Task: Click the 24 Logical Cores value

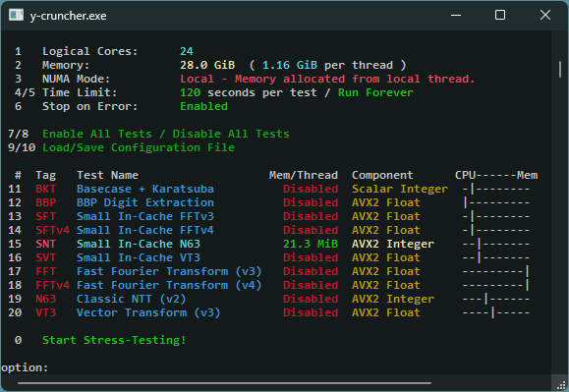Action: click(x=187, y=51)
